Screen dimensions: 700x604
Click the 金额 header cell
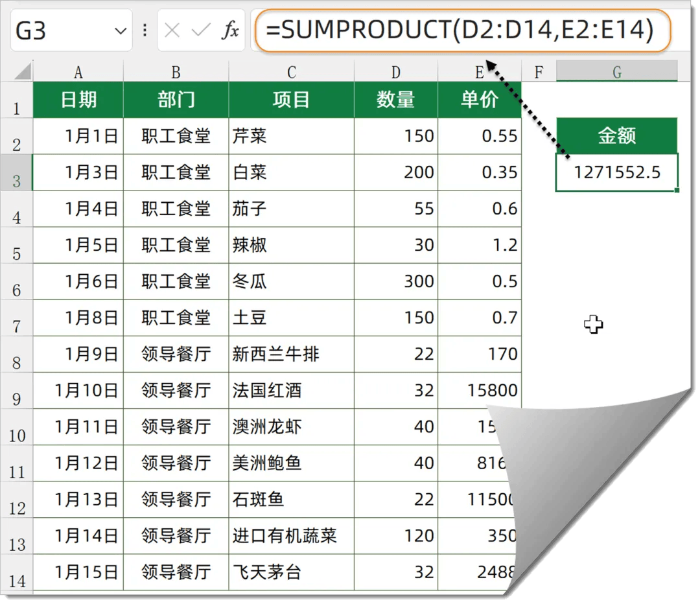coord(617,135)
